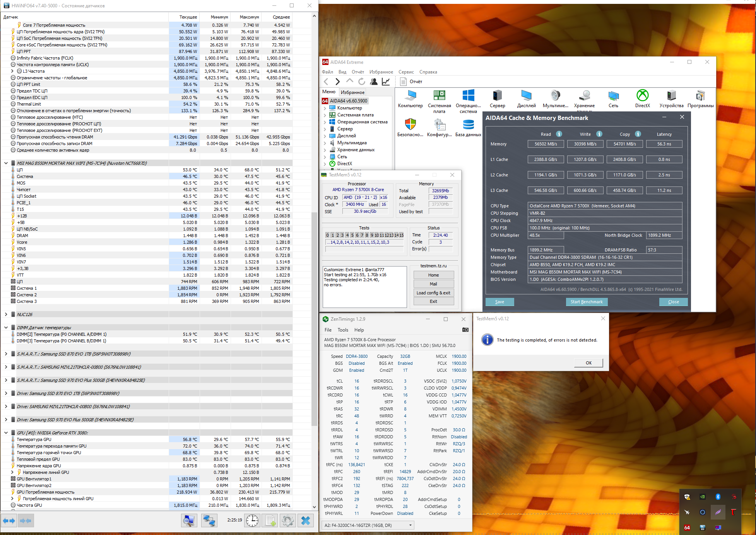Open Bluetooth icon in system tray
This screenshot has height=535, width=756.
(x=718, y=497)
